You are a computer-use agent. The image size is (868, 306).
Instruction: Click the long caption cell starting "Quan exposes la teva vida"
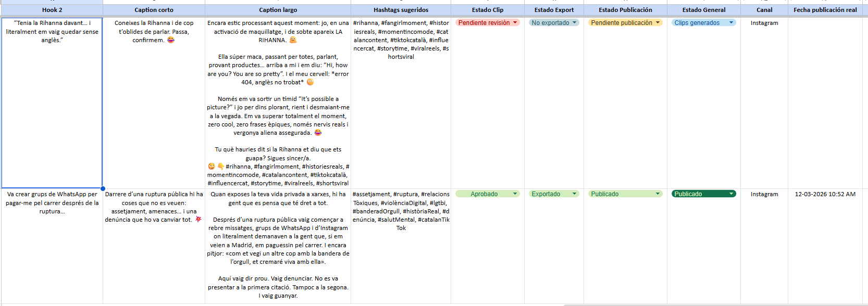click(278, 246)
